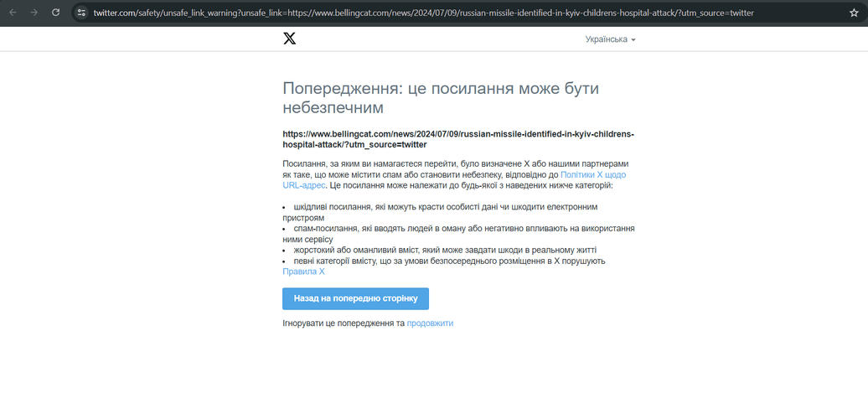The width and height of the screenshot is (868, 419).
Task: Click the Ігнорувати це попередження text
Action: (344, 323)
